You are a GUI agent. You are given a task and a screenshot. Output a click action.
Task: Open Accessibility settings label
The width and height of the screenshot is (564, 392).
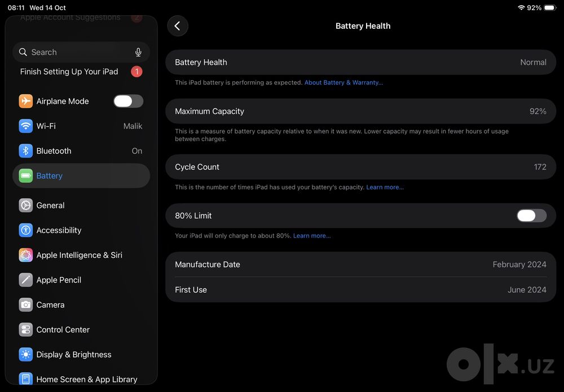[59, 230]
